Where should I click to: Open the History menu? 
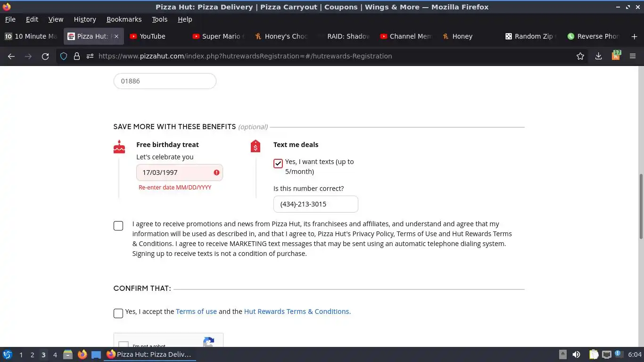(85, 19)
